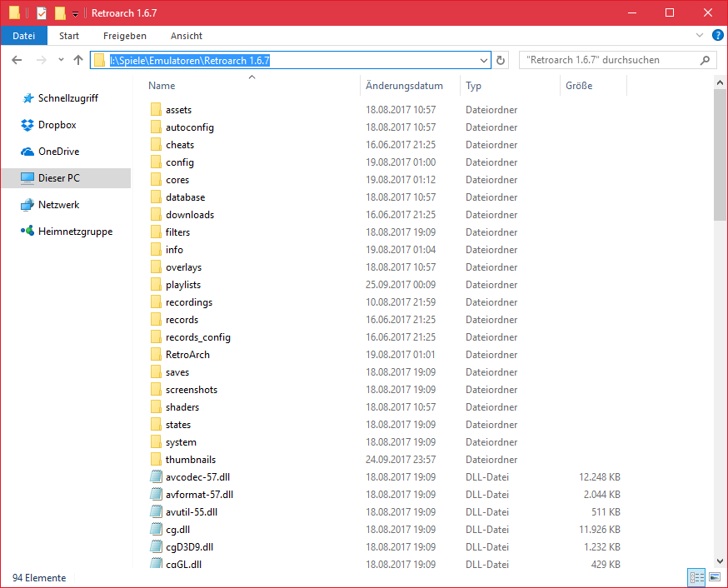
Task: Select Dieser PC in navigation pane
Action: pos(66,178)
